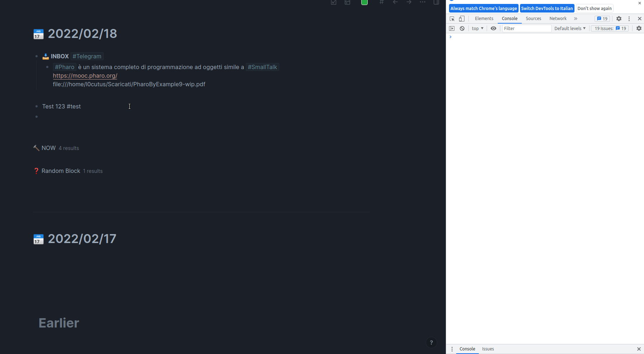This screenshot has height=354, width=644.
Task: Click 'Switch DevTools to Italian' button
Action: pos(547,8)
